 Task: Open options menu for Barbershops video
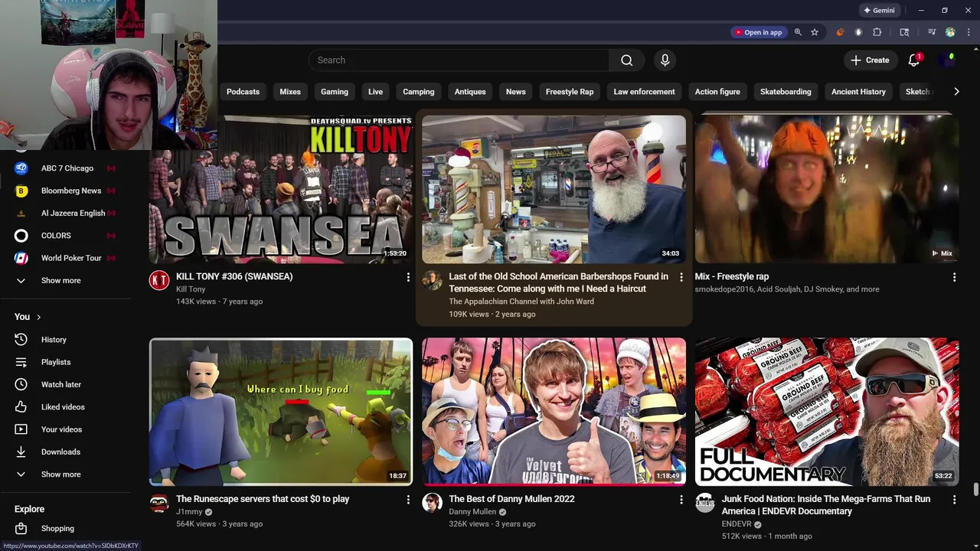click(x=681, y=277)
